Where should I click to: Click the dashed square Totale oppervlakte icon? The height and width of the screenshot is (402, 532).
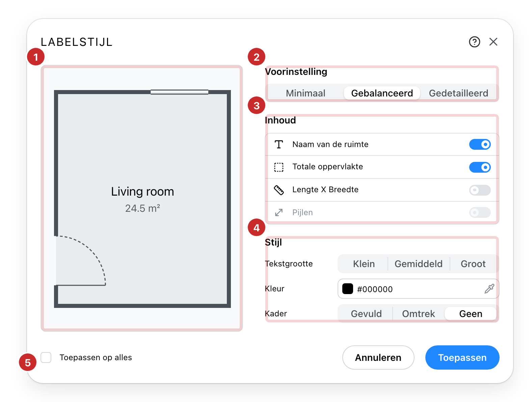click(x=279, y=167)
